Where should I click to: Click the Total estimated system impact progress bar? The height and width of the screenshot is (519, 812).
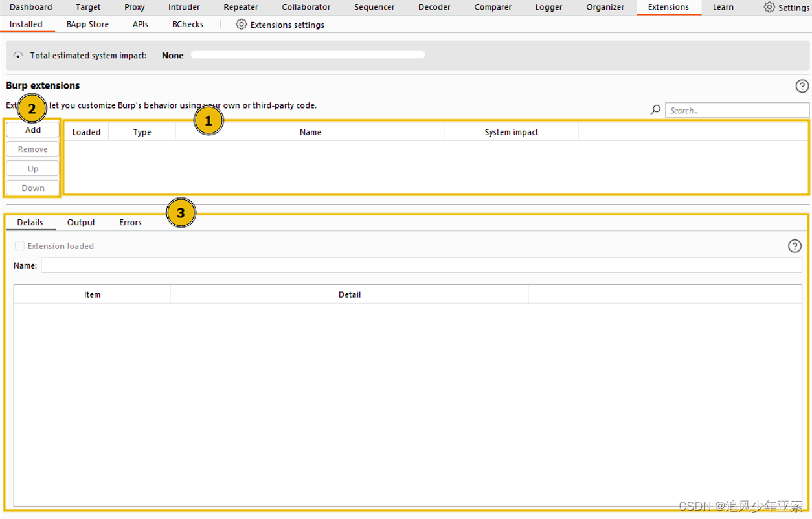click(x=308, y=54)
